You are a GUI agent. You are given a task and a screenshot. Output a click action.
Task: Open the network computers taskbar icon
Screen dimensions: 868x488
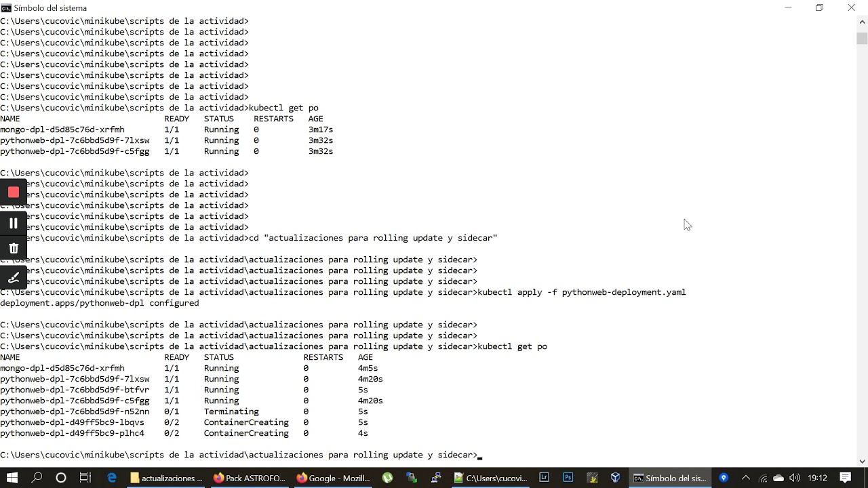(412, 478)
